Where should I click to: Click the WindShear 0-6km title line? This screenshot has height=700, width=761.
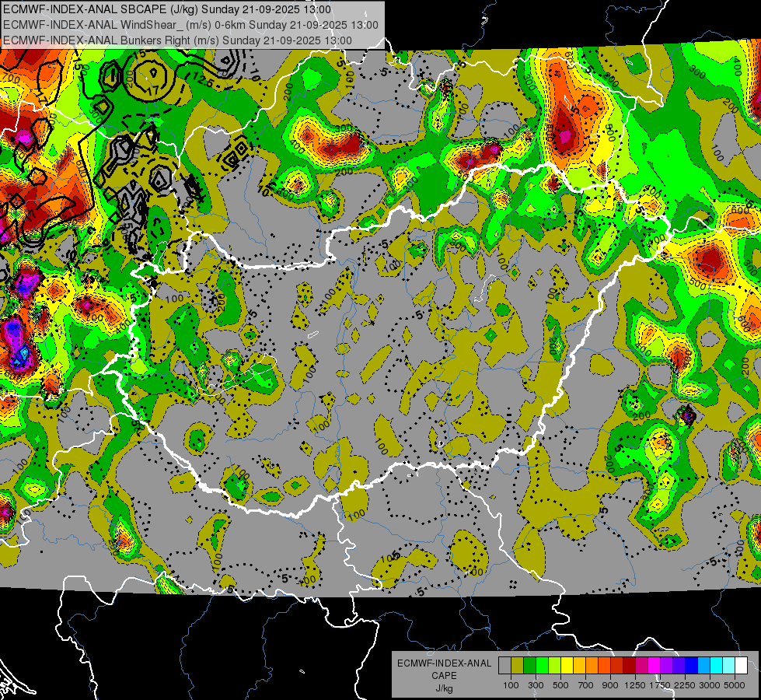[x=190, y=24]
